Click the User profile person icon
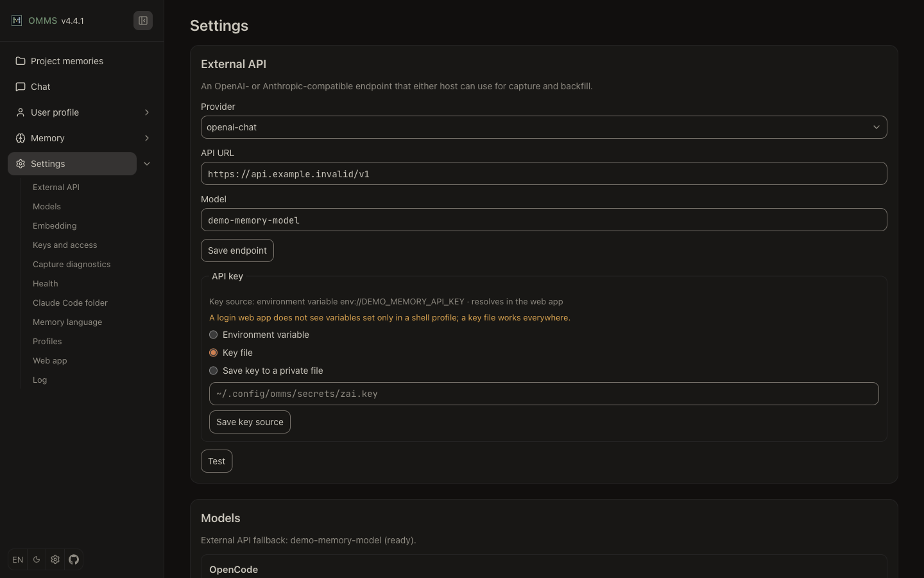The width and height of the screenshot is (924, 578). coord(21,112)
